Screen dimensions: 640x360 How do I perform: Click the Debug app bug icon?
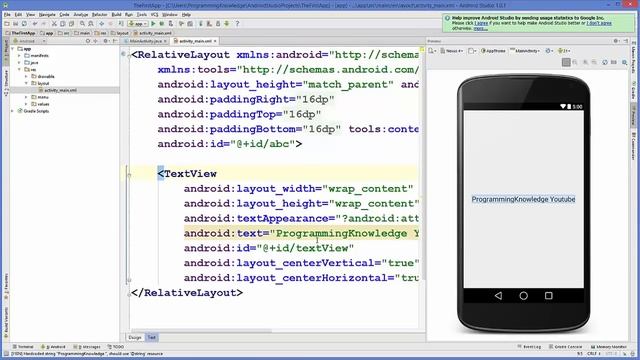coord(162,24)
